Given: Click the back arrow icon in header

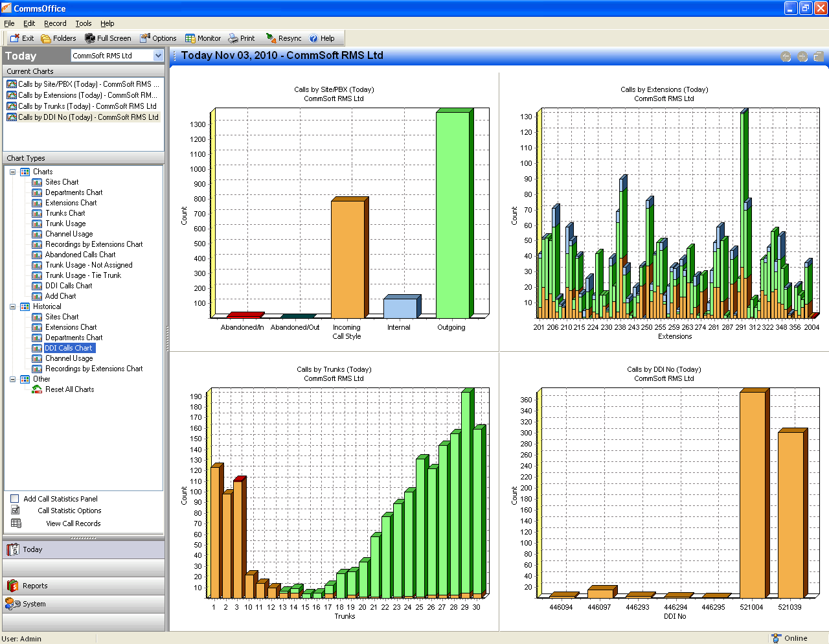Looking at the screenshot, I should (786, 56).
